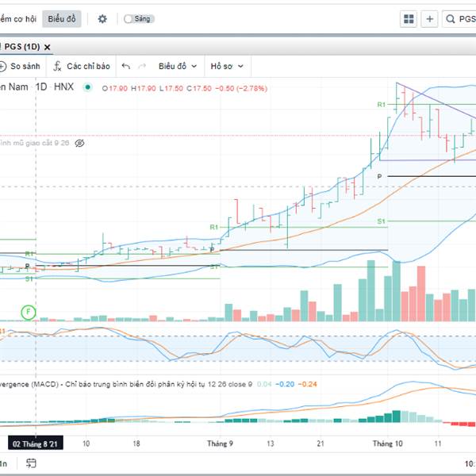Viewport: 476px width, 476px height.
Task: Click the HNX exchange label
Action: click(63, 87)
